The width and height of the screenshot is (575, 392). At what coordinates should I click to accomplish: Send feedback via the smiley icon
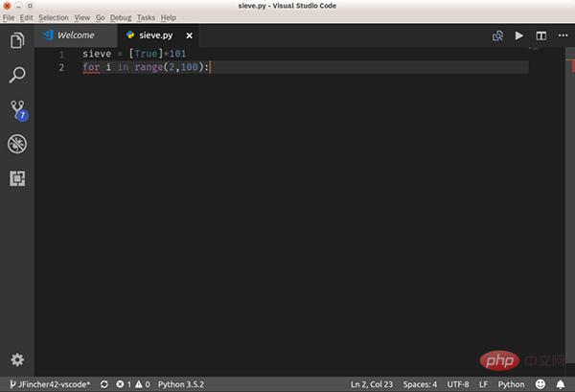pyautogui.click(x=540, y=384)
